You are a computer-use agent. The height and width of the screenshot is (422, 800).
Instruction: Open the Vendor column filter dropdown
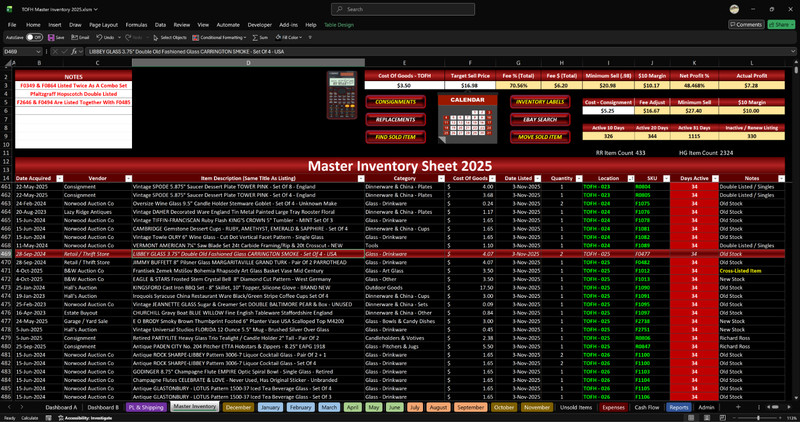pyautogui.click(x=129, y=179)
